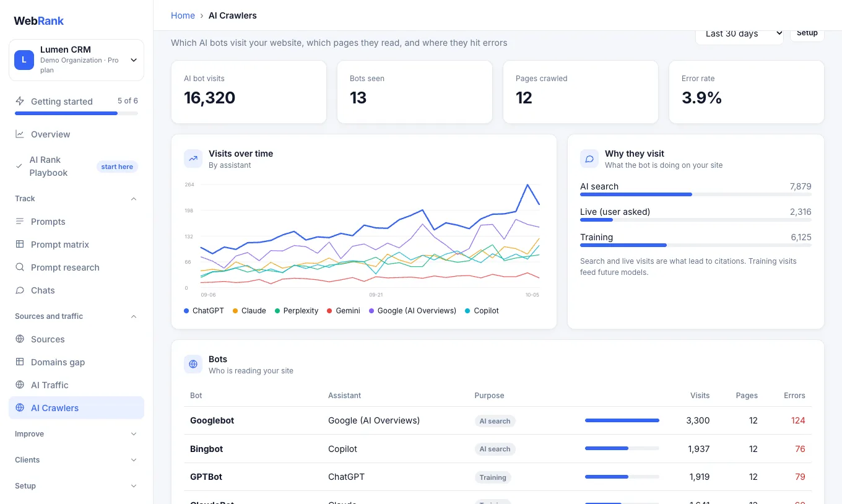Click the Sources globe icon
This screenshot has width=842, height=504.
20,339
